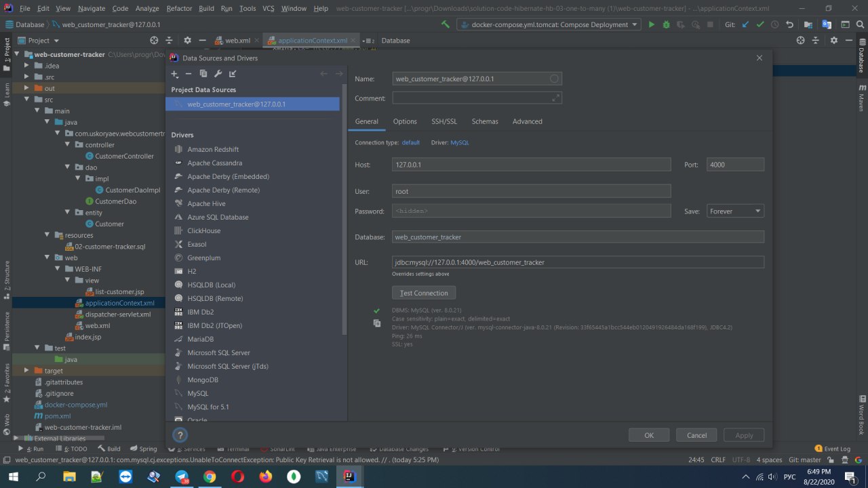Open Opera browser from the taskbar
Viewport: 868px width, 488px height.
pyautogui.click(x=237, y=476)
